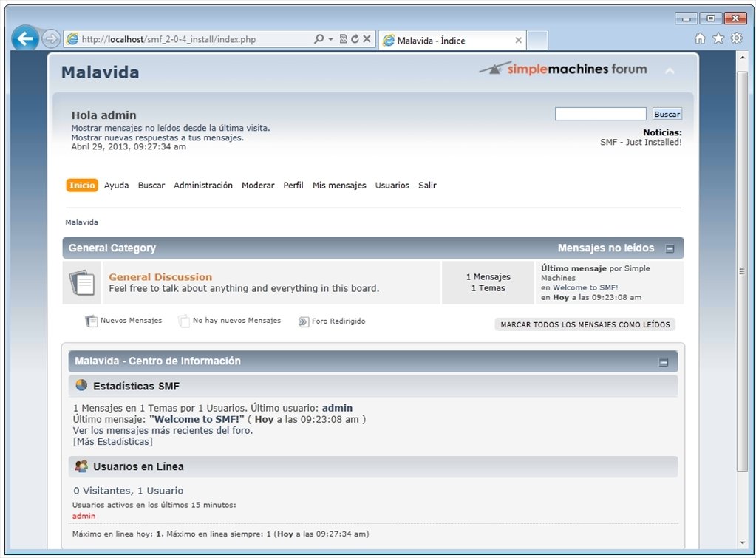Click the vertical scrollbar thumb

click(x=742, y=271)
